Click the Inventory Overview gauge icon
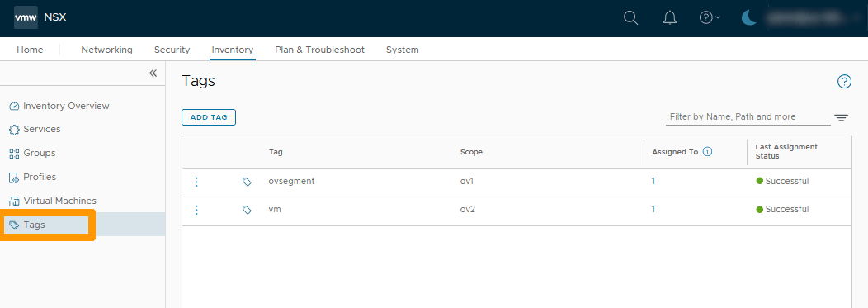Viewport: 868px width, 308px height. [14, 107]
